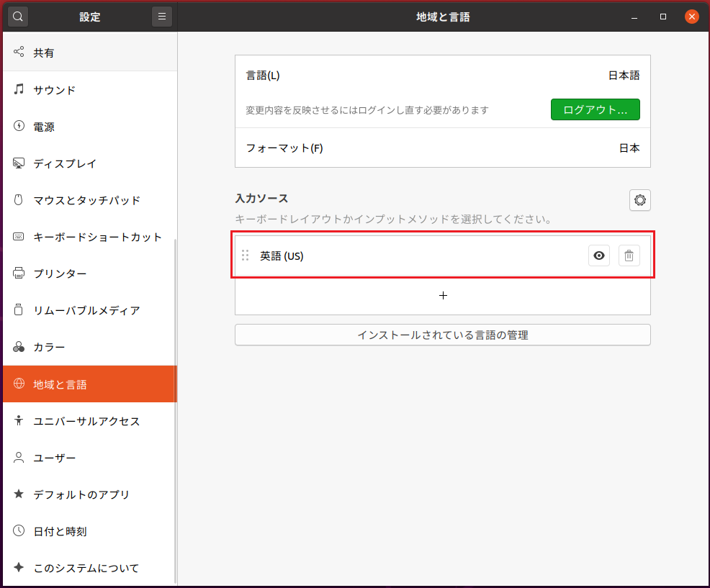The width and height of the screenshot is (710, 588).
Task: Open ディスプレイ settings panel
Action: 90,163
